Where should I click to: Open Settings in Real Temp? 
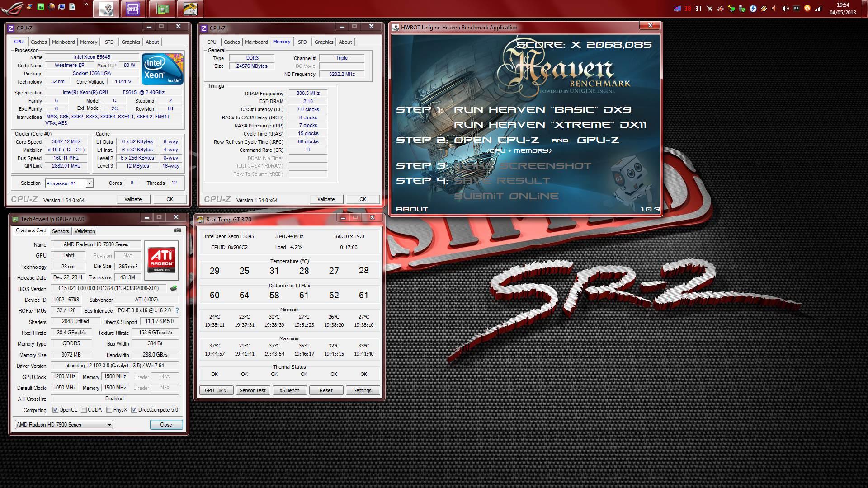tap(363, 390)
